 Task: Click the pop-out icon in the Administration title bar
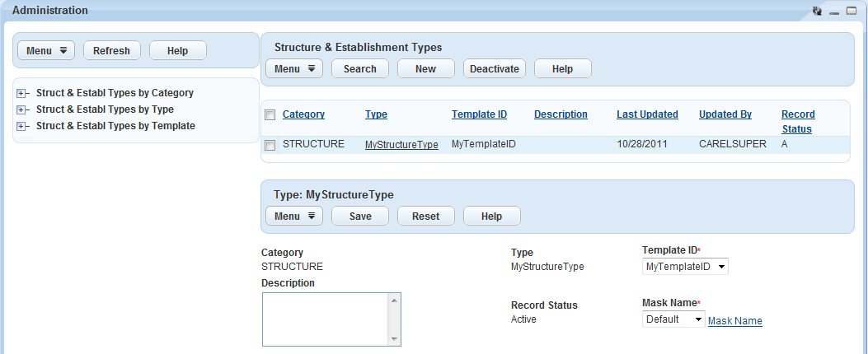pyautogui.click(x=817, y=11)
